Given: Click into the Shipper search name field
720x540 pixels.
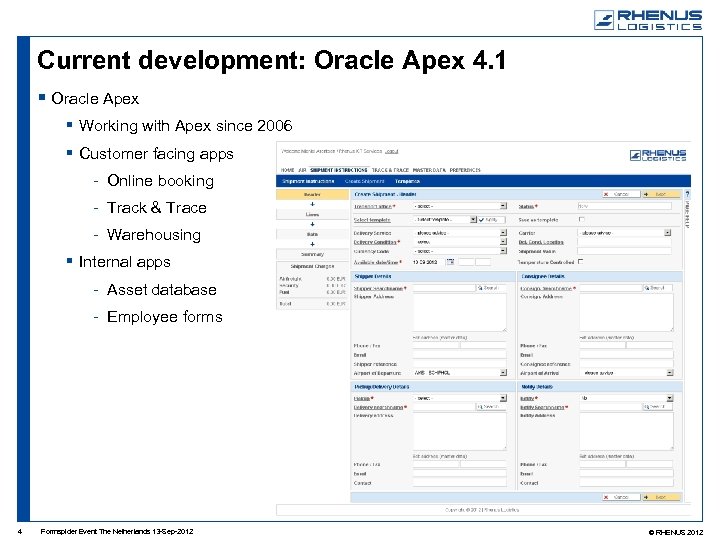Looking at the screenshot, I should tap(444, 288).
